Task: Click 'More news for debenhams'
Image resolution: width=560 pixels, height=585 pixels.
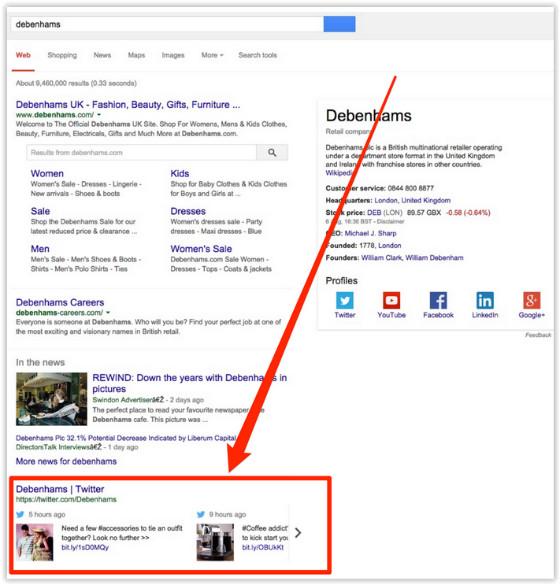Action: point(66,462)
